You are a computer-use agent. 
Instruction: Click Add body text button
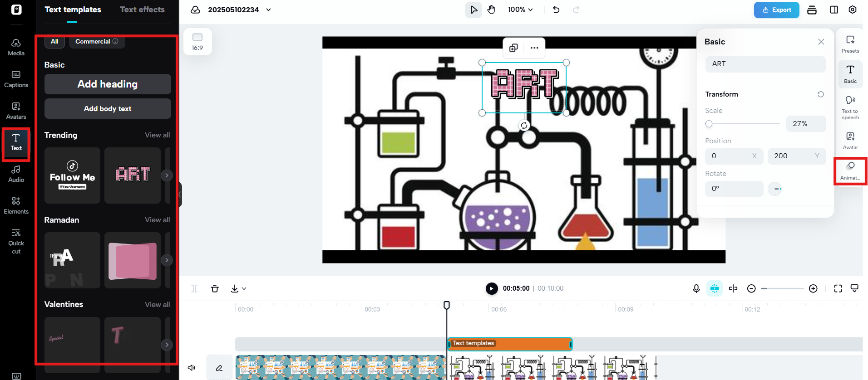click(108, 109)
